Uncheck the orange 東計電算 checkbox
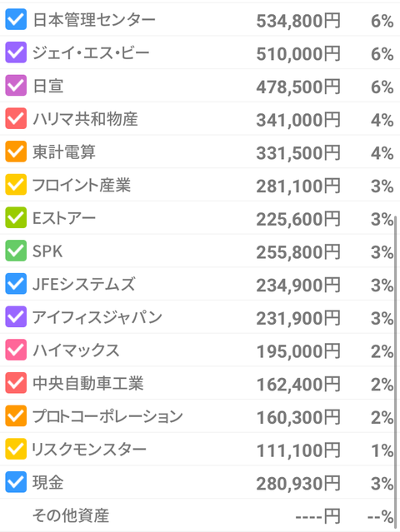 [16, 152]
